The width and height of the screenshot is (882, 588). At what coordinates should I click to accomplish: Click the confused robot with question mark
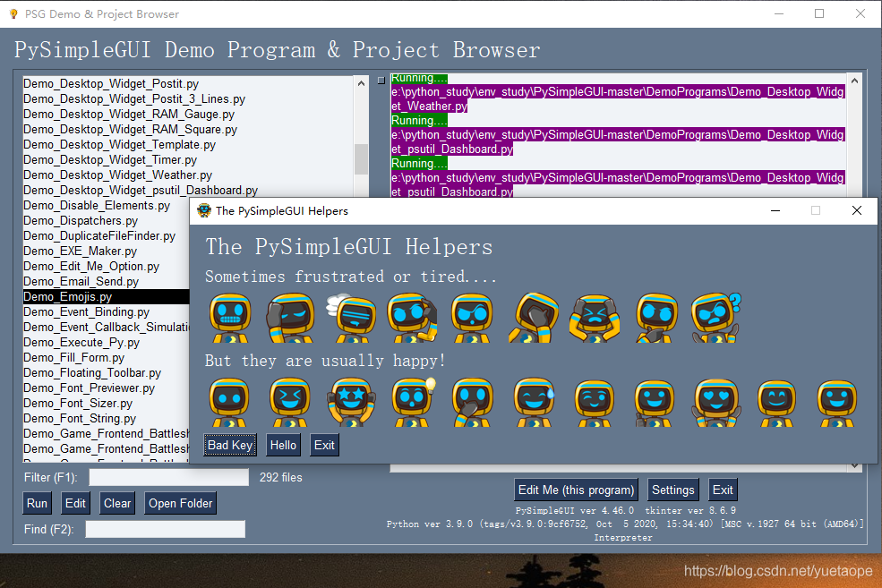pos(716,318)
